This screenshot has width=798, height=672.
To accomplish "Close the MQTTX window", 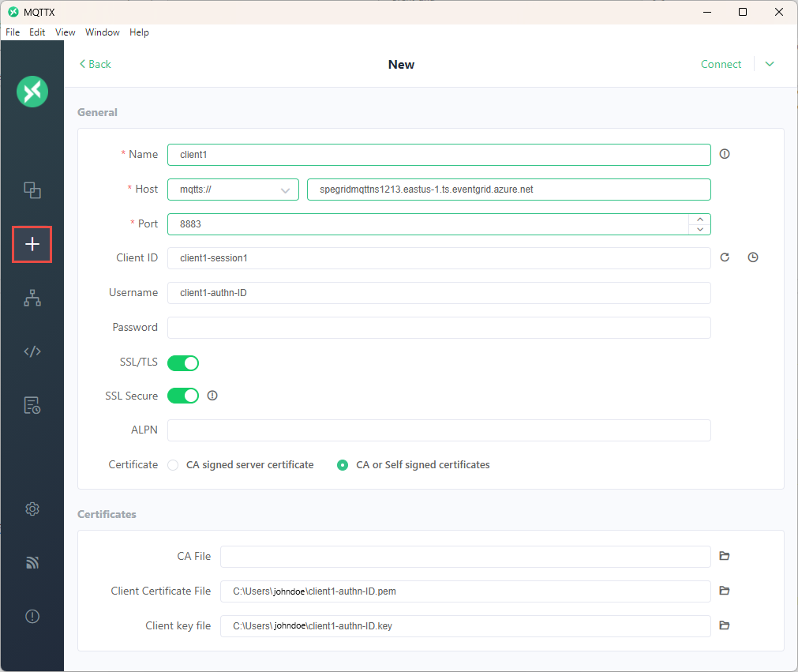I will (778, 12).
